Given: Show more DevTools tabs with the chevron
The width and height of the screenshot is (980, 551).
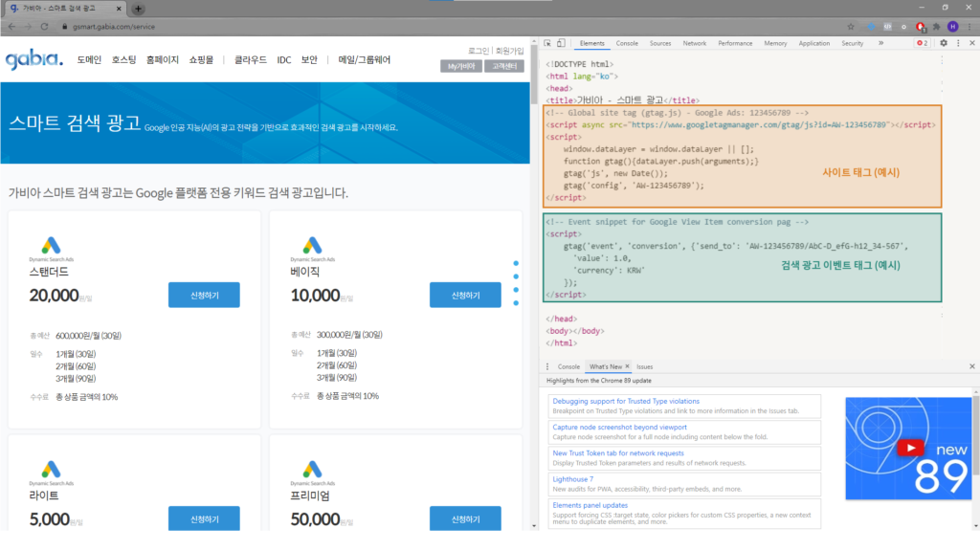Looking at the screenshot, I should click(x=880, y=43).
